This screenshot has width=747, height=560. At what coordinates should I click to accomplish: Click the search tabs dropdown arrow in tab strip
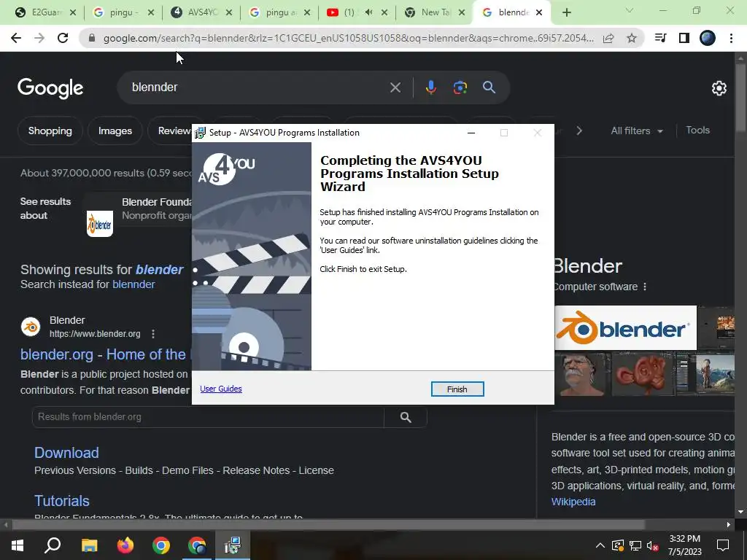pyautogui.click(x=630, y=10)
